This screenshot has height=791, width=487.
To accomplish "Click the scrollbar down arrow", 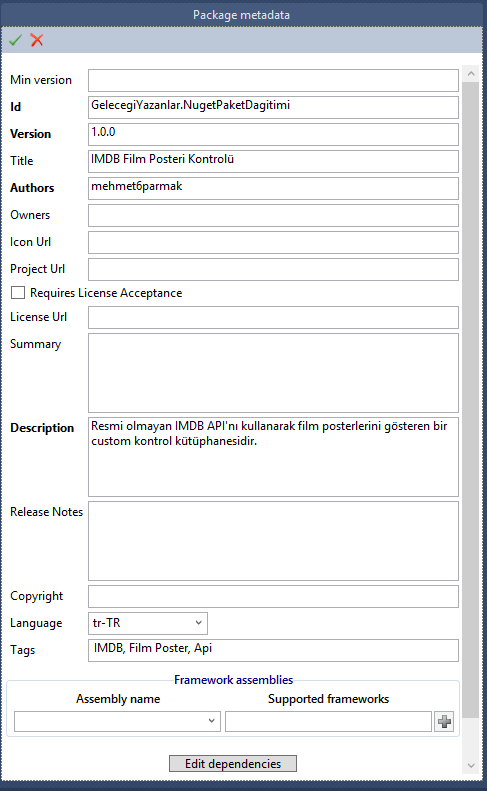I will click(x=471, y=765).
